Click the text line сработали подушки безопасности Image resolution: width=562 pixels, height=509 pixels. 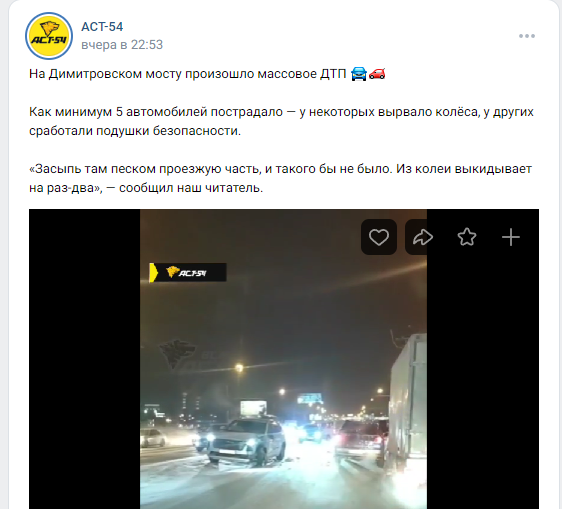pyautogui.click(x=135, y=131)
